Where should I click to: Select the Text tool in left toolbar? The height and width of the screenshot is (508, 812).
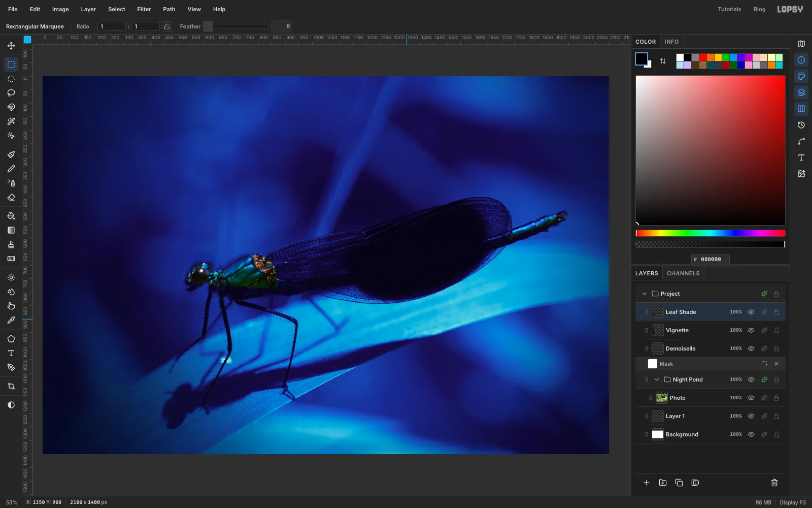tap(11, 353)
